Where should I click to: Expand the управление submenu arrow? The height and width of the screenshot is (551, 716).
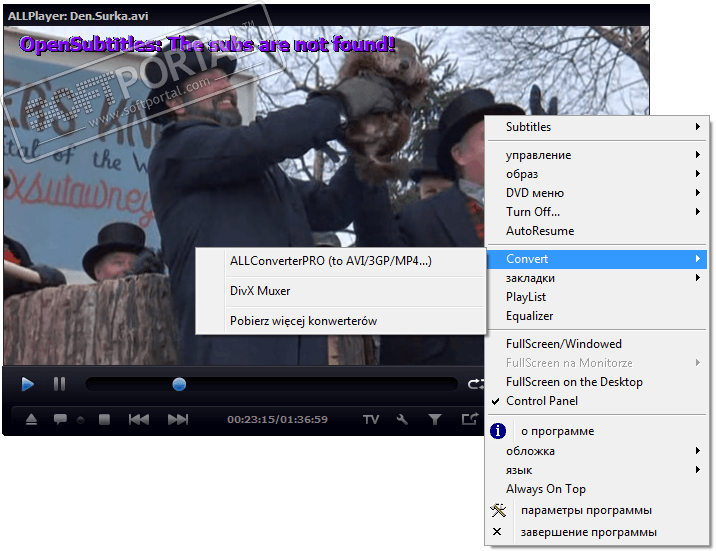click(x=697, y=155)
